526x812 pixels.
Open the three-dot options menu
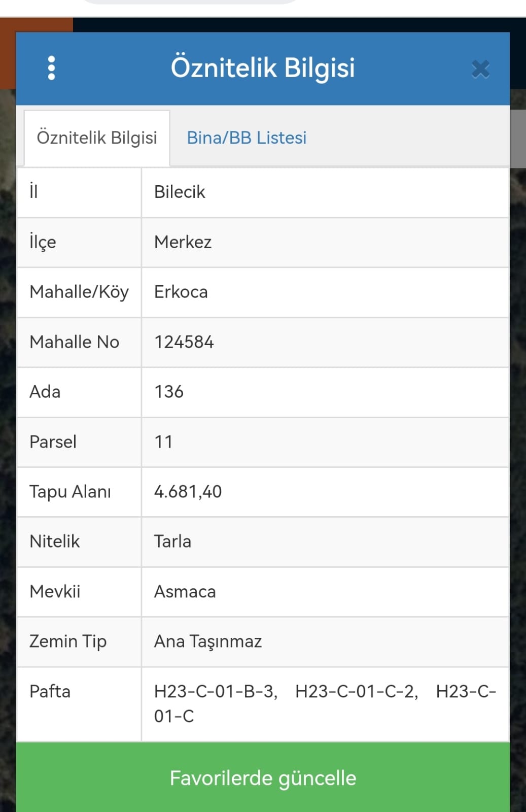(51, 68)
